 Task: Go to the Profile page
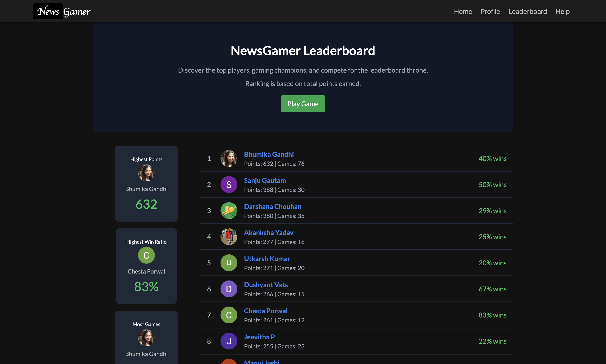pyautogui.click(x=490, y=12)
